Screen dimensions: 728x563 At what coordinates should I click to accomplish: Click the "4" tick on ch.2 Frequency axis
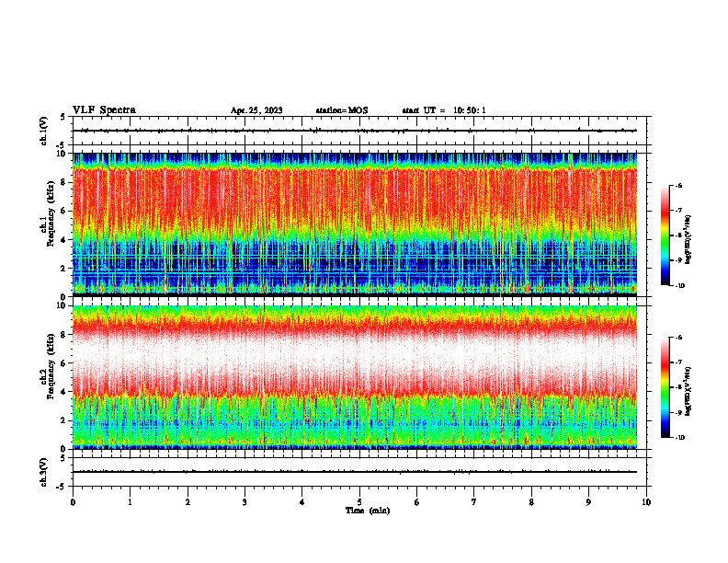click(x=63, y=392)
